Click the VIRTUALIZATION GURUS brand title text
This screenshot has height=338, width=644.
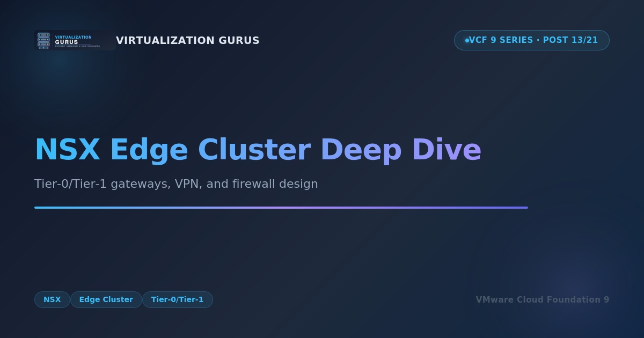point(188,41)
